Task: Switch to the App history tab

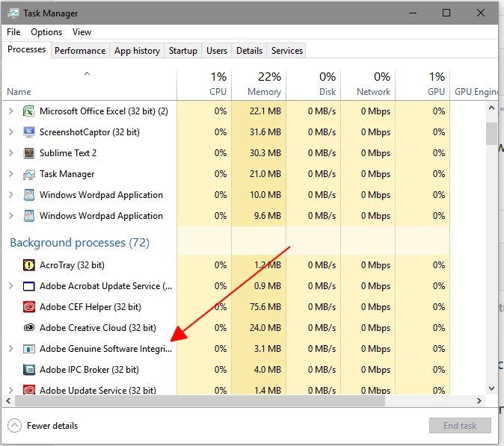Action: pos(137,51)
